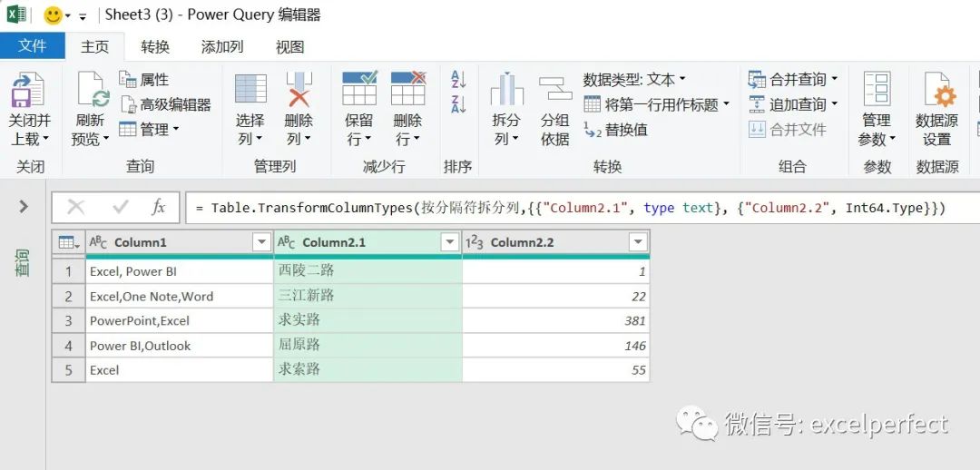Open the File tab (文件)
This screenshot has height=470, width=980.
[33, 46]
